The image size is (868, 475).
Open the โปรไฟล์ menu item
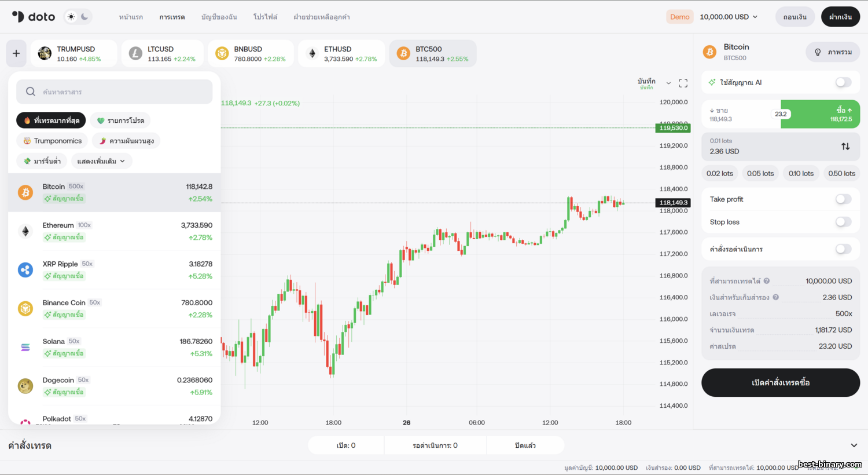pos(265,17)
